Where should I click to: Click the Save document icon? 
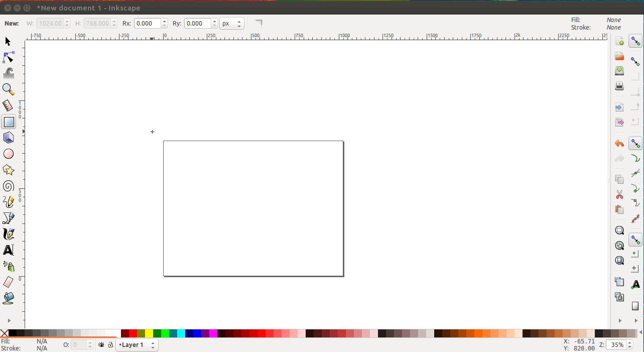coord(619,71)
